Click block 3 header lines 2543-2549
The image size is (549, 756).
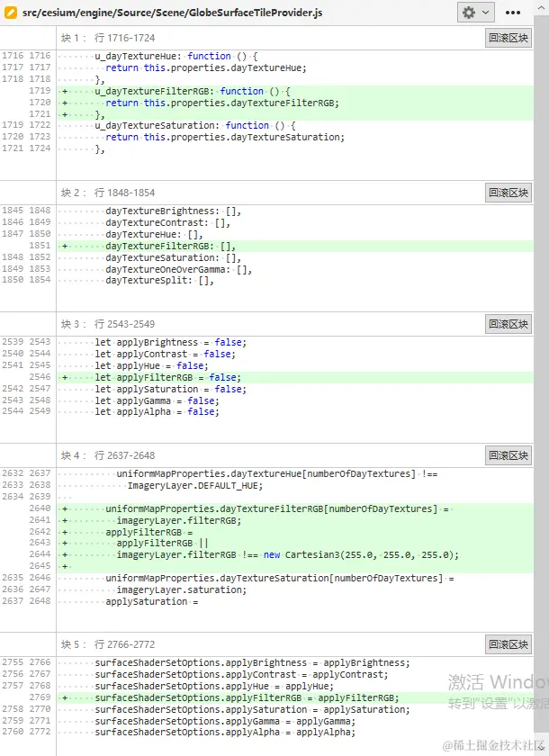(x=108, y=324)
